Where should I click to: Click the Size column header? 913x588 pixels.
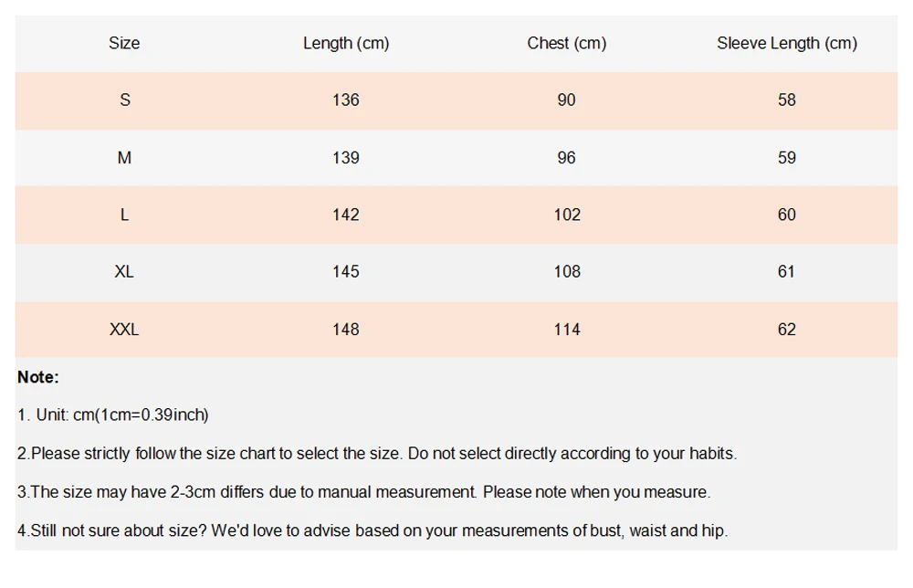(124, 43)
